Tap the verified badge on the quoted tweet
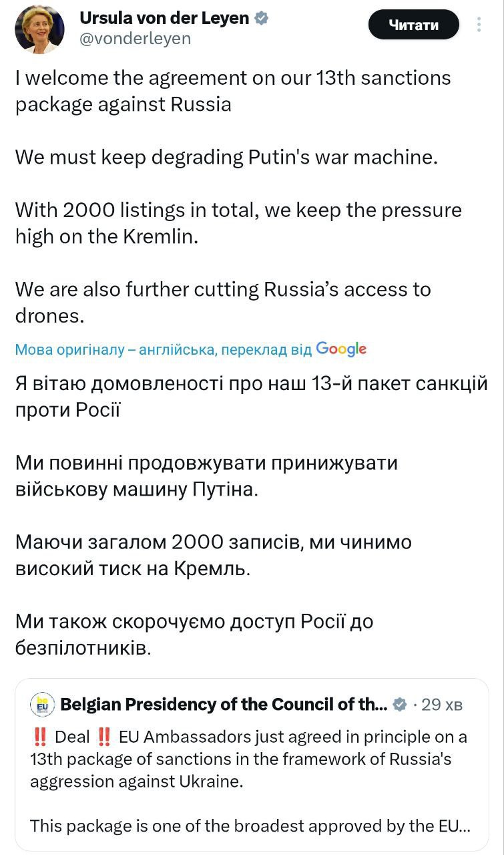This screenshot has width=504, height=855. (400, 705)
